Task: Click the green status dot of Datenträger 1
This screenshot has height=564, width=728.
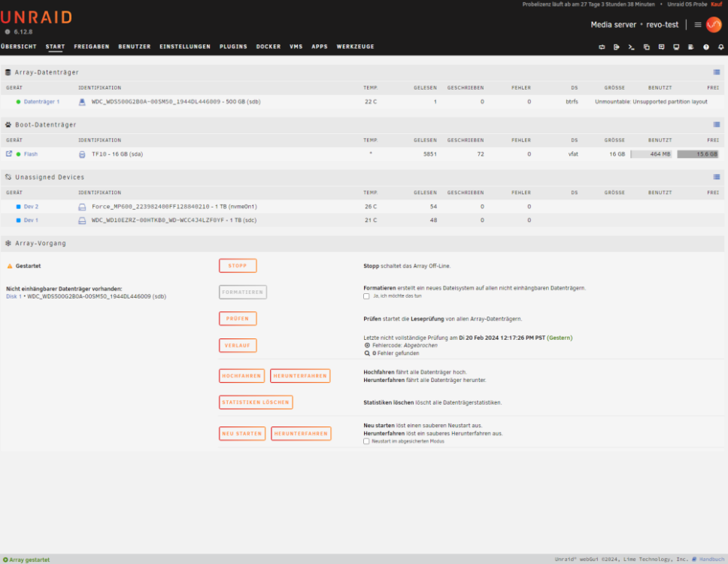Action: pyautogui.click(x=19, y=102)
